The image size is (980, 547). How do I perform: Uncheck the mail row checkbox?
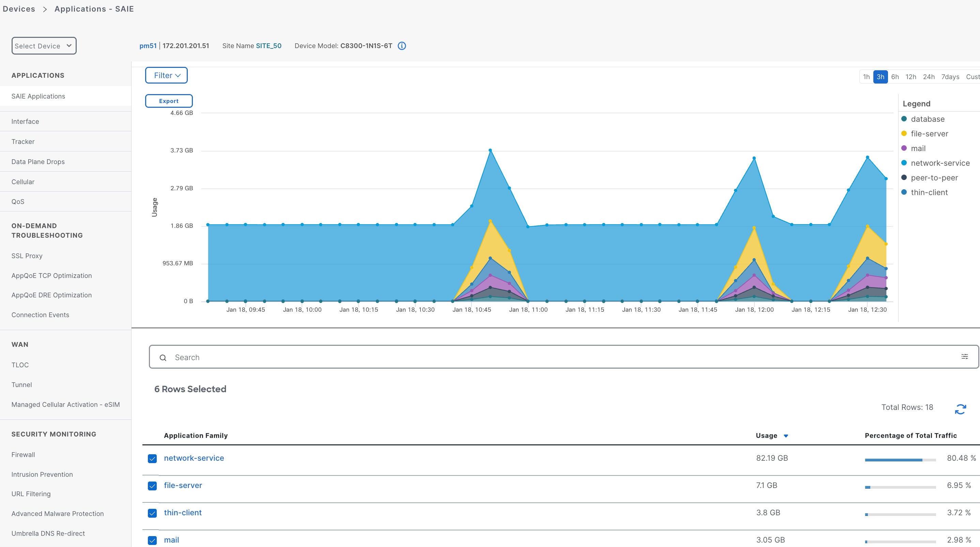coord(152,541)
